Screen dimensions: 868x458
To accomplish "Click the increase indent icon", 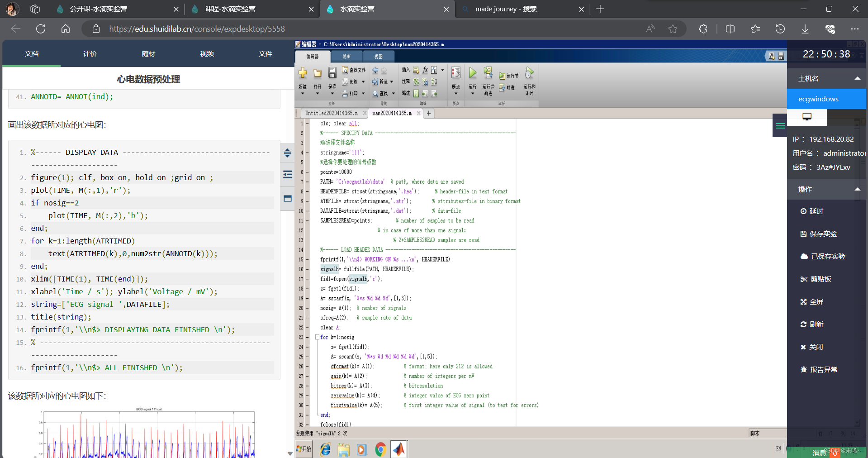I will [x=425, y=93].
